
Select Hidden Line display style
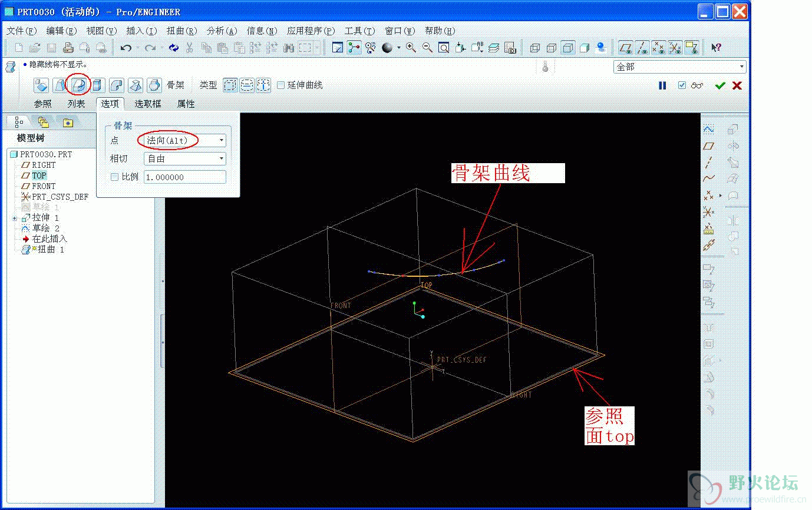point(551,48)
